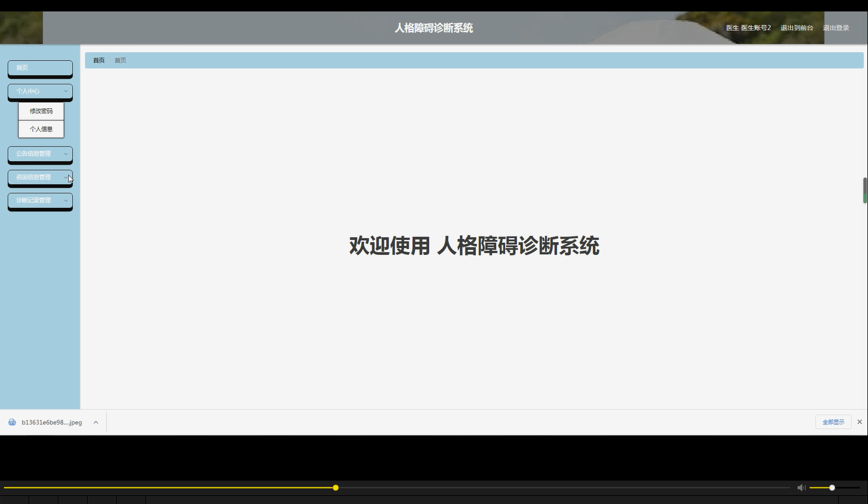
Task: Open 首页 from the sidebar
Action: click(x=40, y=68)
